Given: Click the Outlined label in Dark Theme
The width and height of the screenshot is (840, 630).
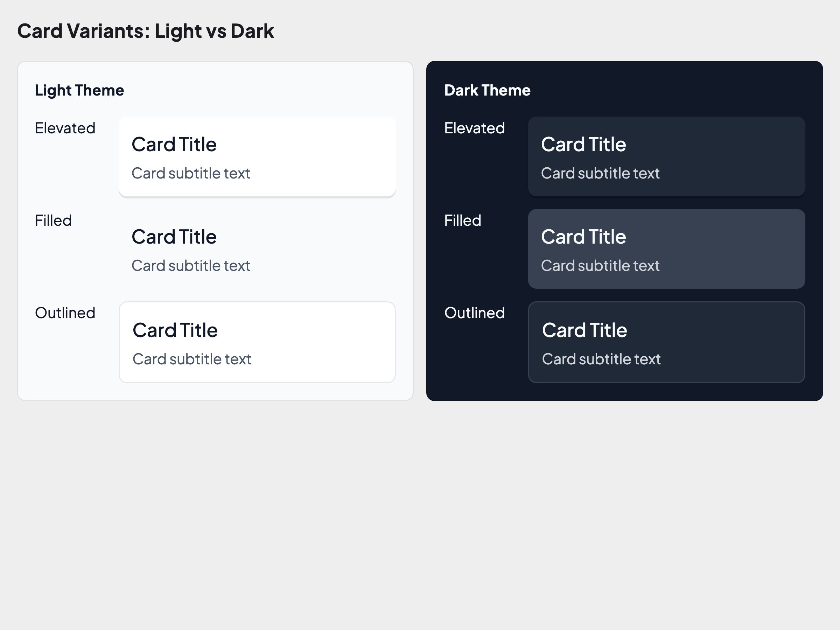Looking at the screenshot, I should tap(474, 313).
